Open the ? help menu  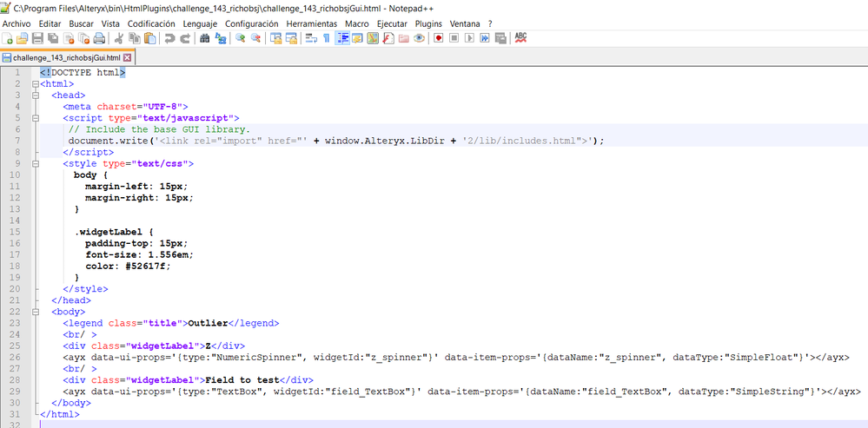[x=490, y=23]
